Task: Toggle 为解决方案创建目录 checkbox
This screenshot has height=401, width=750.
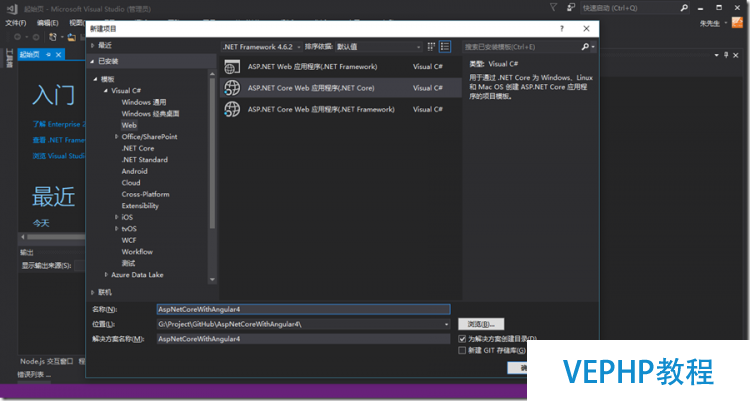Action: tap(462, 339)
